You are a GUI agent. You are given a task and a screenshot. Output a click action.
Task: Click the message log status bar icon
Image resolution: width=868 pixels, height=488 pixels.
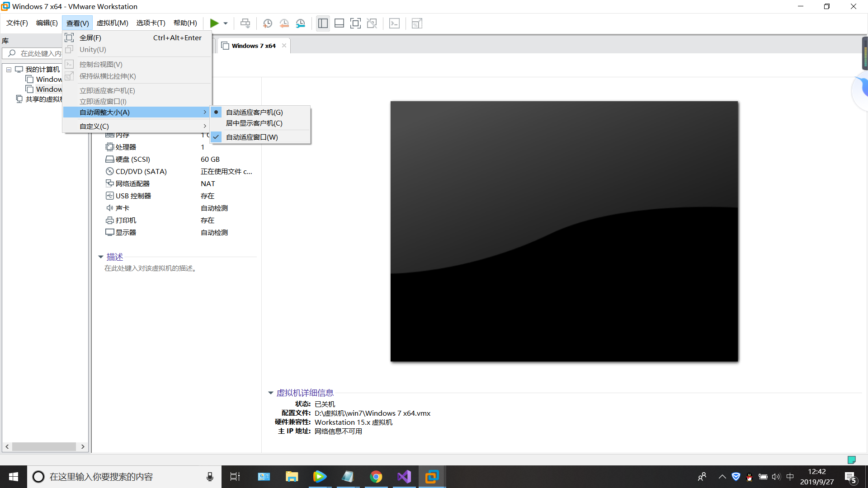(x=852, y=460)
